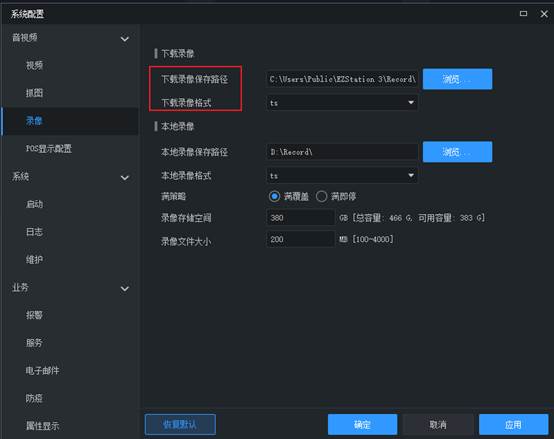The width and height of the screenshot is (554, 439).
Task: Click 浏览 for local record path
Action: tap(457, 152)
